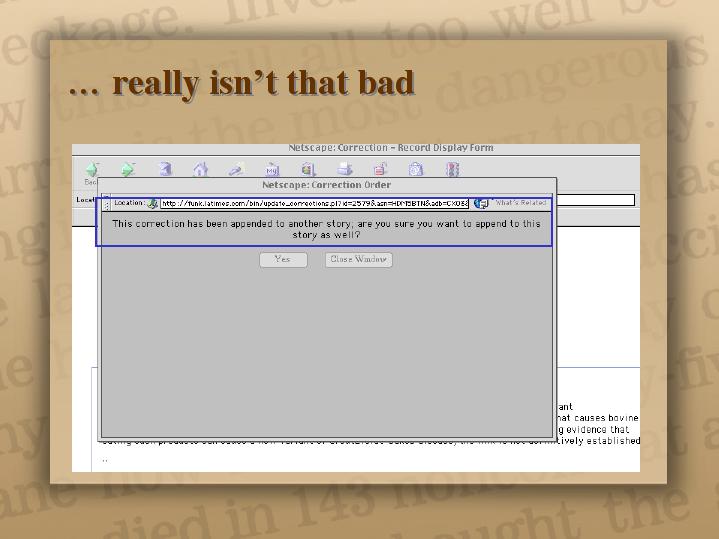719x539 pixels.
Task: Open the Security padlock toolbar icon
Action: [x=381, y=169]
